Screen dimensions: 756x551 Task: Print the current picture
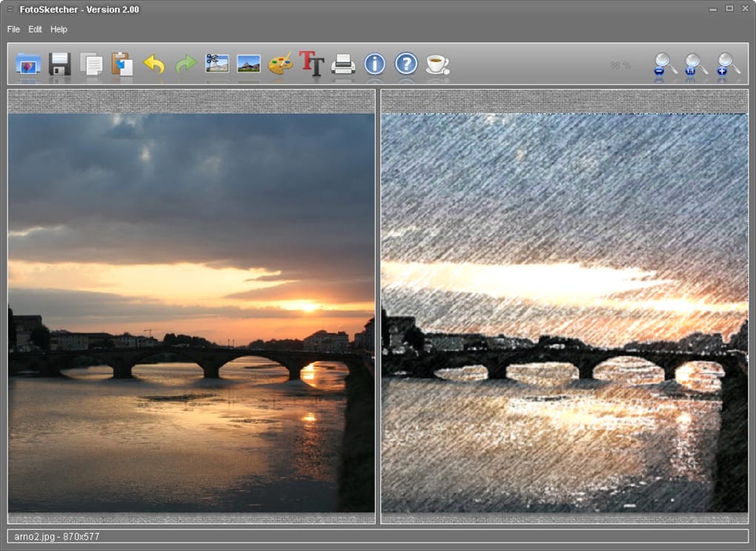[x=342, y=64]
